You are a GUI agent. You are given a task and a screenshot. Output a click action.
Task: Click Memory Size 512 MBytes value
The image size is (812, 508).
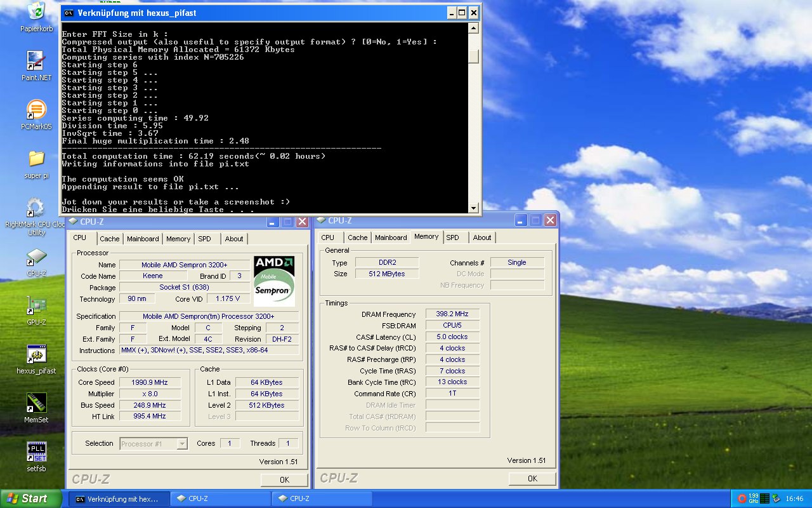pos(387,274)
